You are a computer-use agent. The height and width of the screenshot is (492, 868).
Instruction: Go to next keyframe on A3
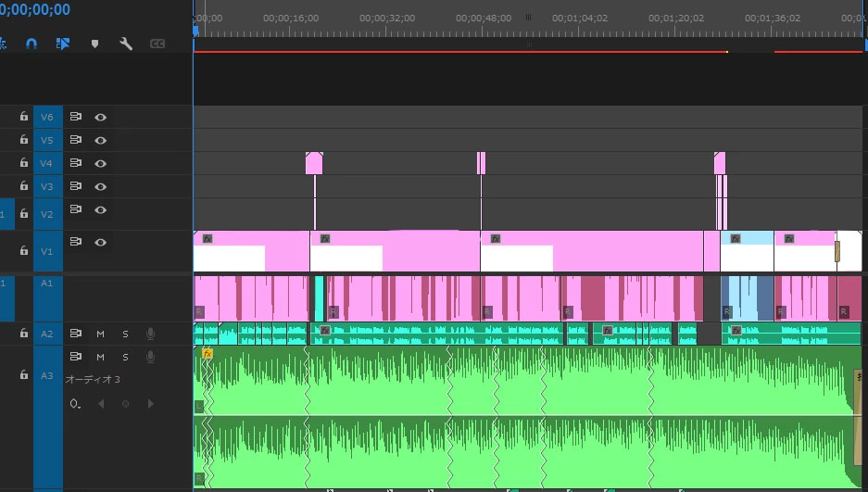(151, 403)
